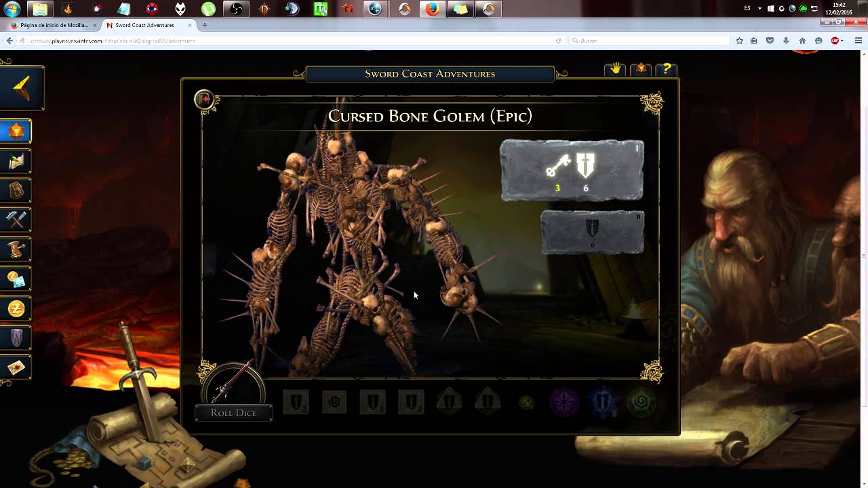This screenshot has width=868, height=488.
Task: Reload the page in Firefox
Action: 558,41
